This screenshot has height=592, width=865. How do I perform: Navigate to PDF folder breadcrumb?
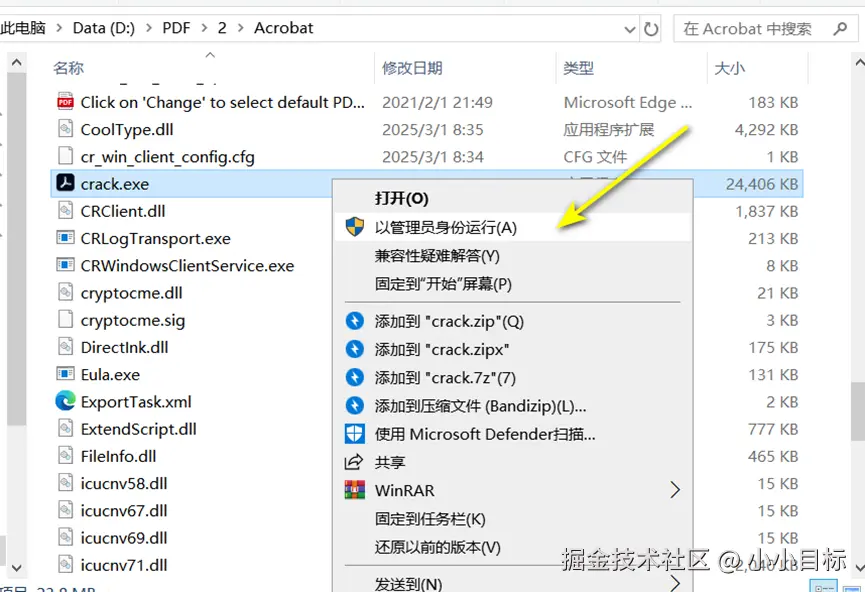pos(176,28)
